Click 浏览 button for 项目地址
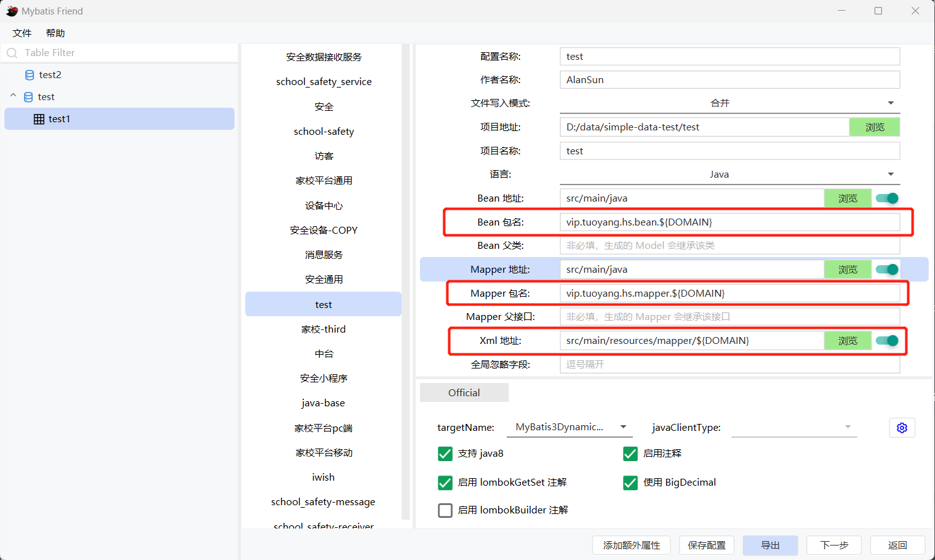 (874, 127)
